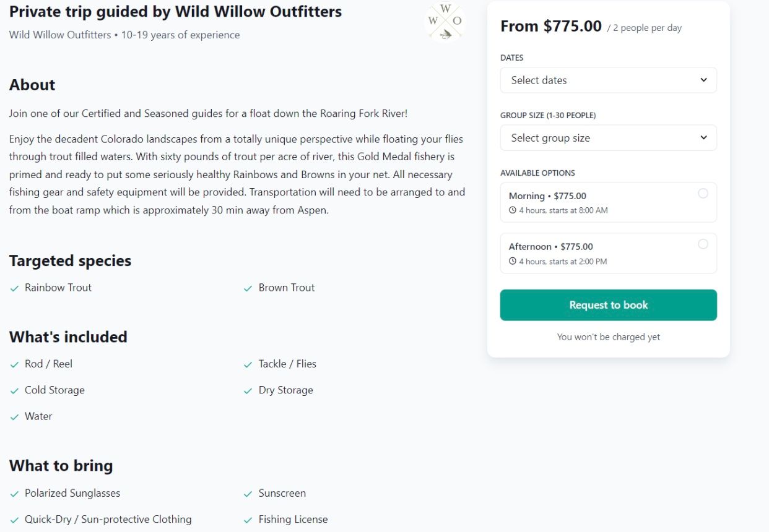Select the Afternoon trip radio button
Viewport: 769px width, 532px height.
point(703,244)
